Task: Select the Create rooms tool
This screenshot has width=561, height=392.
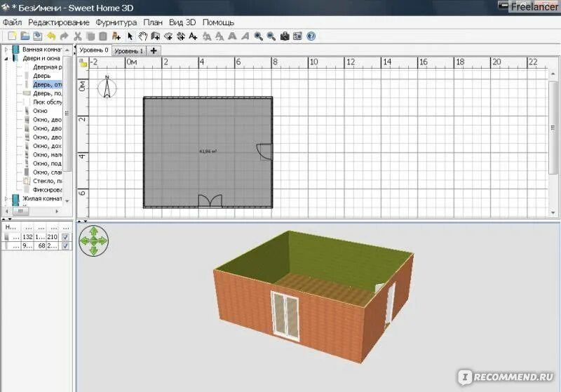Action: pos(168,36)
